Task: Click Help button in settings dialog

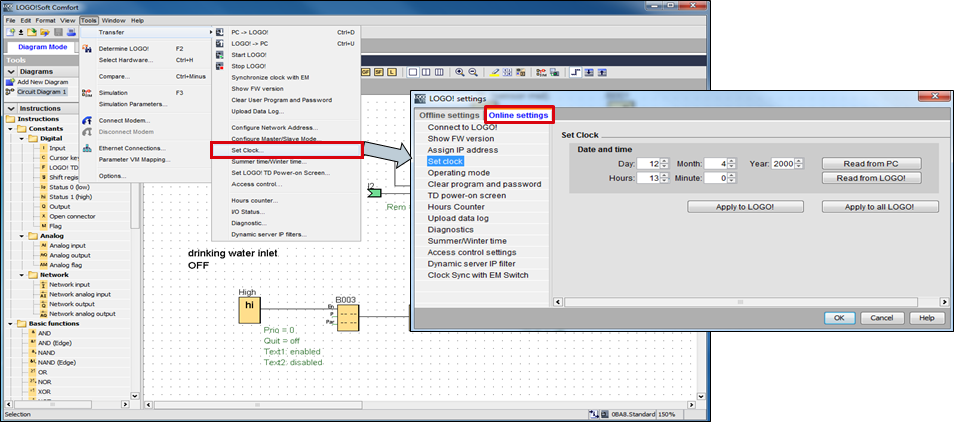Action: [927, 318]
